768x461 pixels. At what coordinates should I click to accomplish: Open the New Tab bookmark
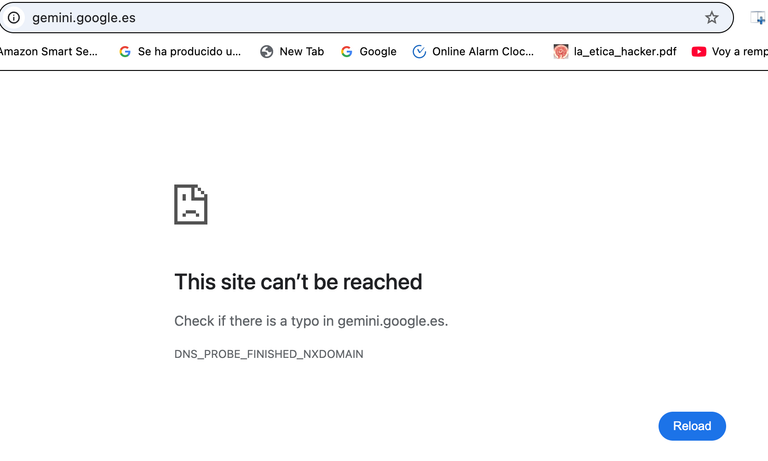(292, 51)
